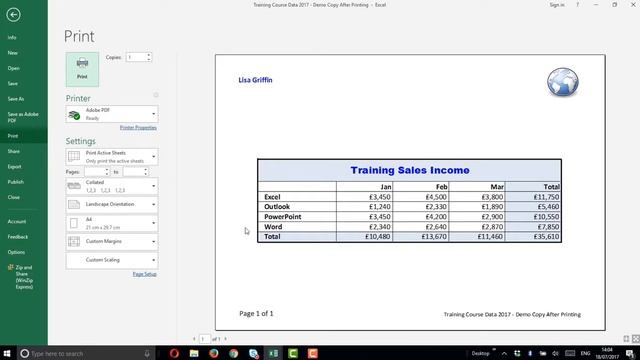640x360 pixels.
Task: Go to the previous preview page arrow
Action: [x=194, y=339]
